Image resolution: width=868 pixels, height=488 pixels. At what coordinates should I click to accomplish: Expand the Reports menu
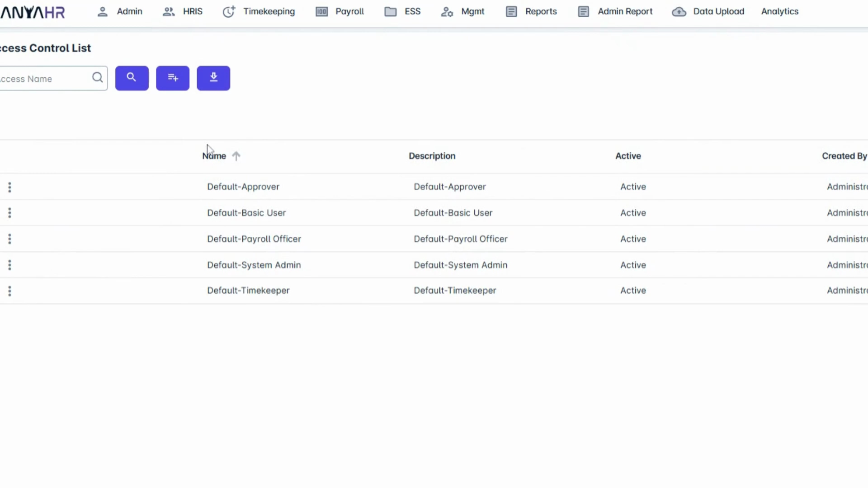[531, 12]
